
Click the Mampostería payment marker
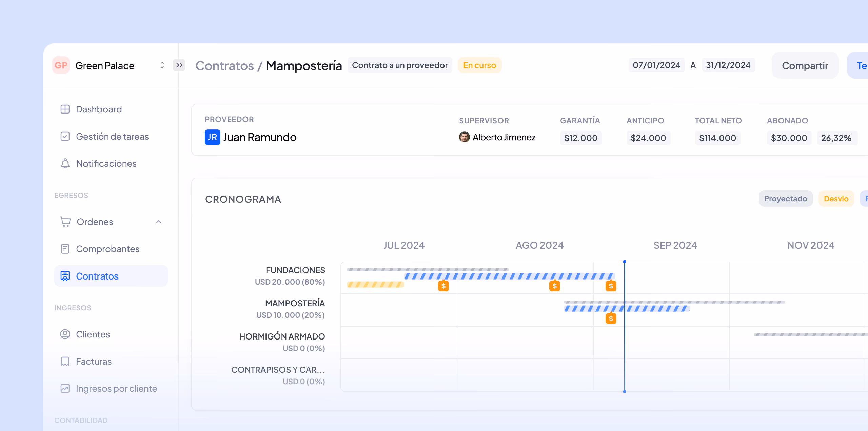coord(611,318)
